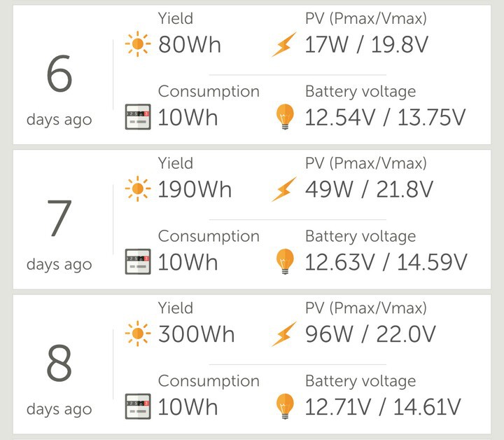Click the 49W / 21.8V PV reading
504x440 pixels.
click(369, 189)
